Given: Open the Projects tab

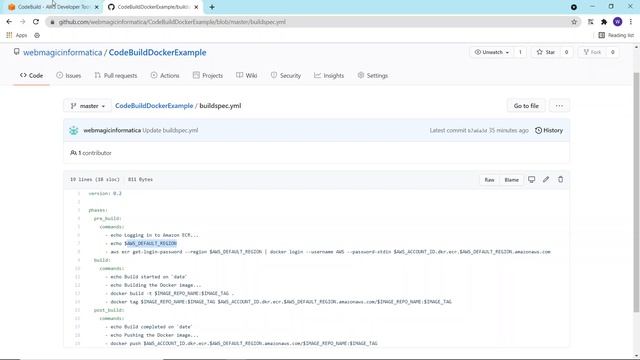Looking at the screenshot, I should point(208,76).
